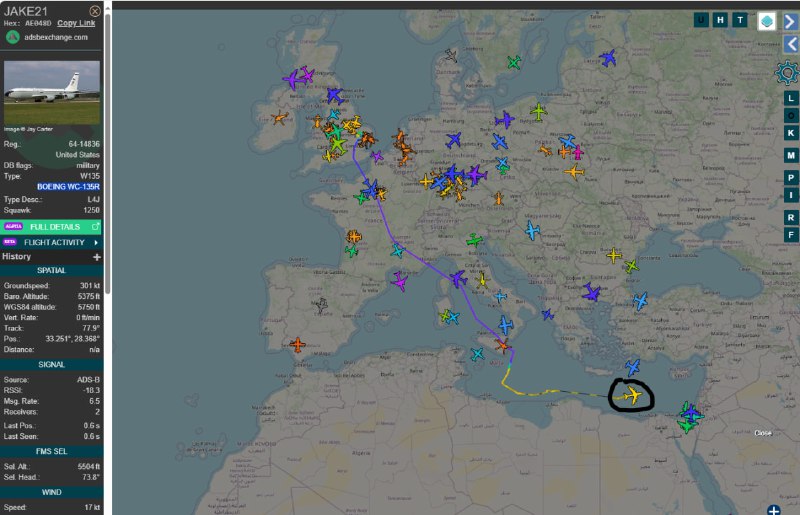Select the green aircraft over southern Sweden
The width and height of the screenshot is (800, 515).
point(514,62)
